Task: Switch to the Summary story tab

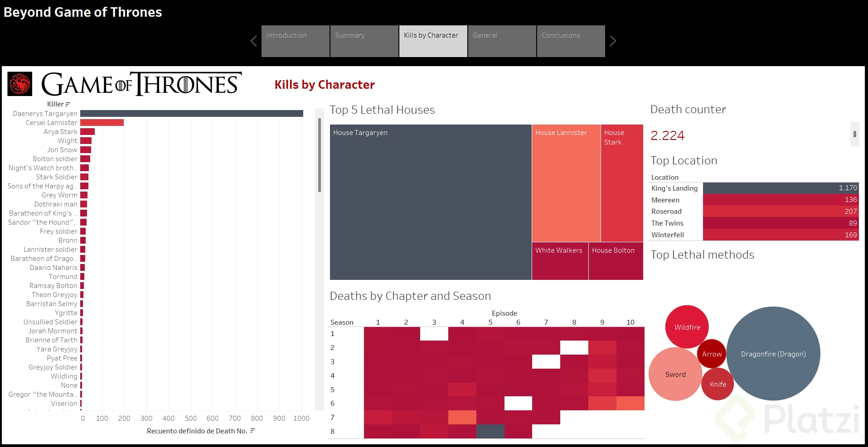Action: 364,41
